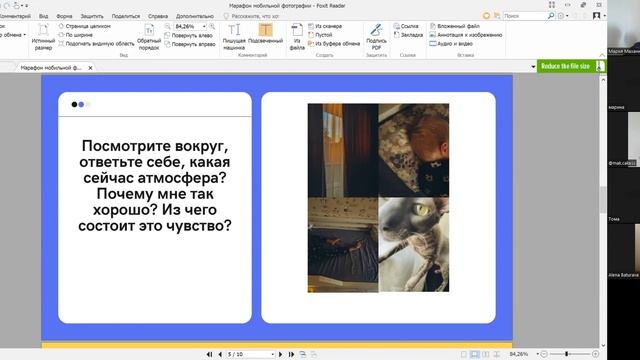Open the document tab list dropdown arrow
The image size is (640, 360).
tap(533, 67)
